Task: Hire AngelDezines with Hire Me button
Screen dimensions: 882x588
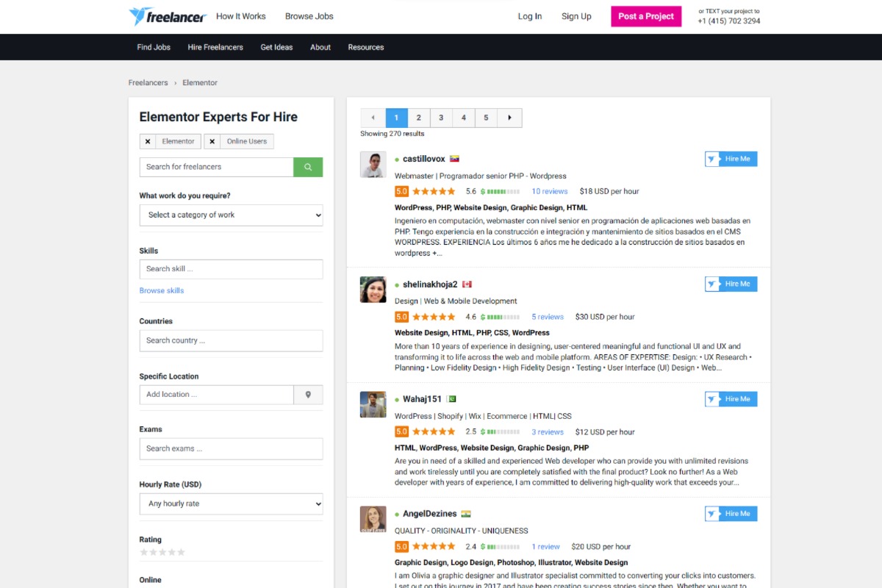Action: (731, 514)
